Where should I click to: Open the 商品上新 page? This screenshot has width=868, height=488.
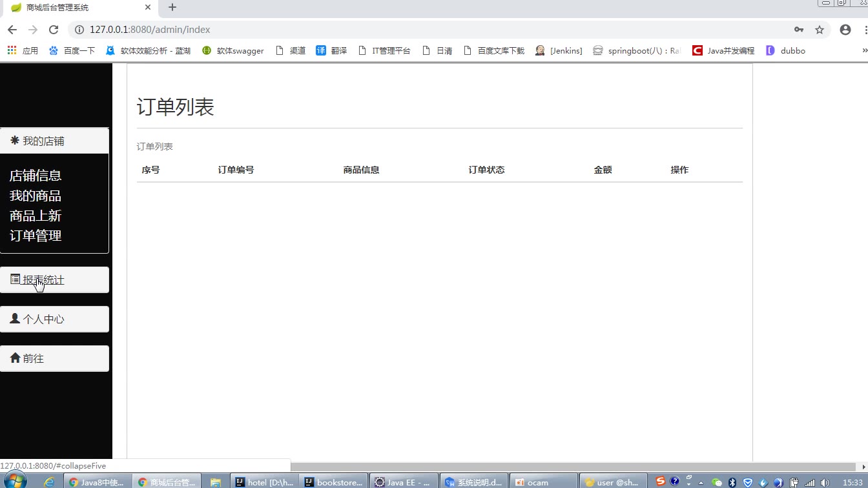pyautogui.click(x=36, y=216)
